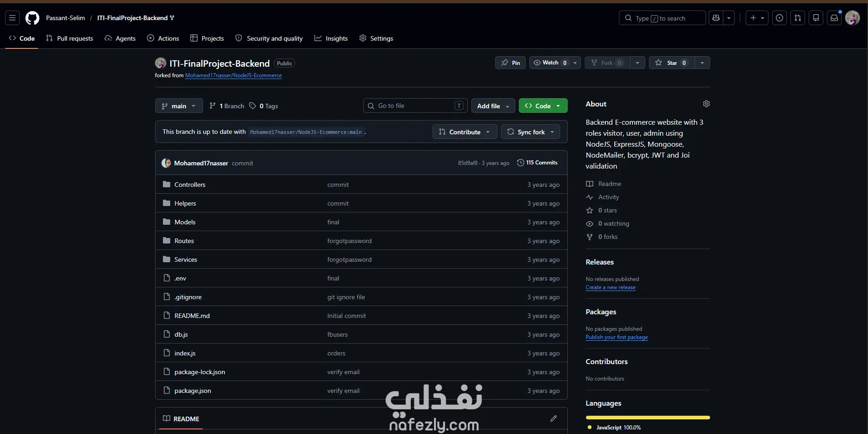Open the notifications inbox
Image resolution: width=868 pixels, height=434 pixels.
(x=834, y=18)
